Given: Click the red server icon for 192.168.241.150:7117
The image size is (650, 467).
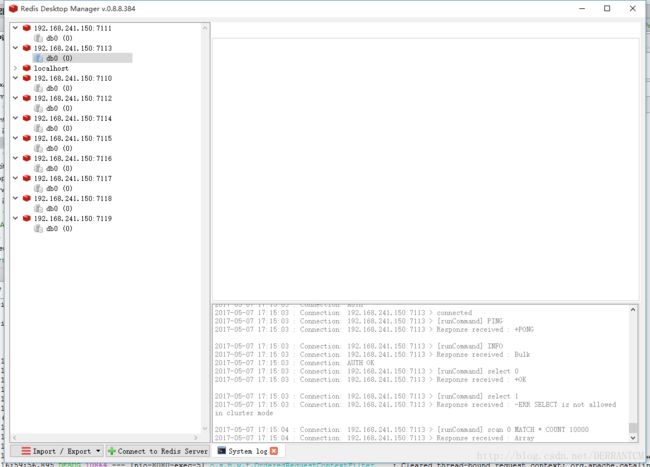Looking at the screenshot, I should [27, 178].
